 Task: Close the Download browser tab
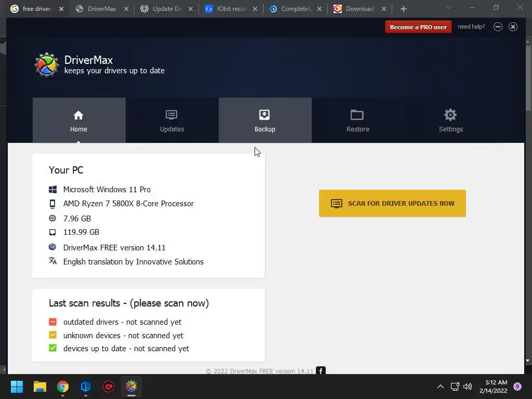[384, 9]
